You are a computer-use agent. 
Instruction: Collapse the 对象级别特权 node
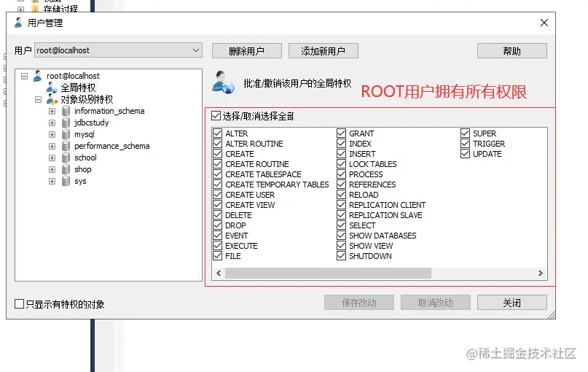(x=38, y=99)
